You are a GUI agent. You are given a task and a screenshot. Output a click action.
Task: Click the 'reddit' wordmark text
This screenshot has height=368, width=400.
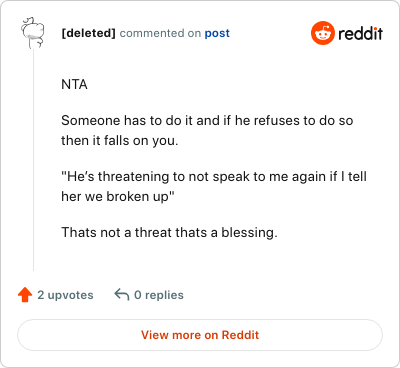(x=360, y=33)
